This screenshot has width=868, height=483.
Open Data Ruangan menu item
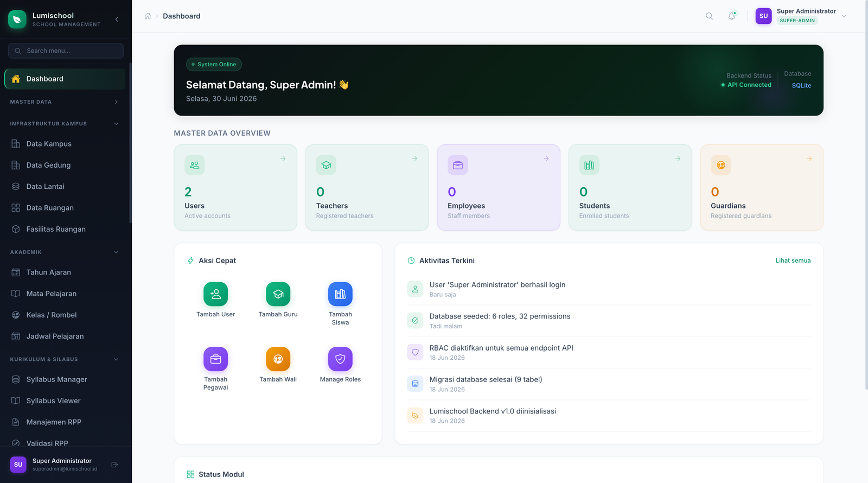point(65,208)
